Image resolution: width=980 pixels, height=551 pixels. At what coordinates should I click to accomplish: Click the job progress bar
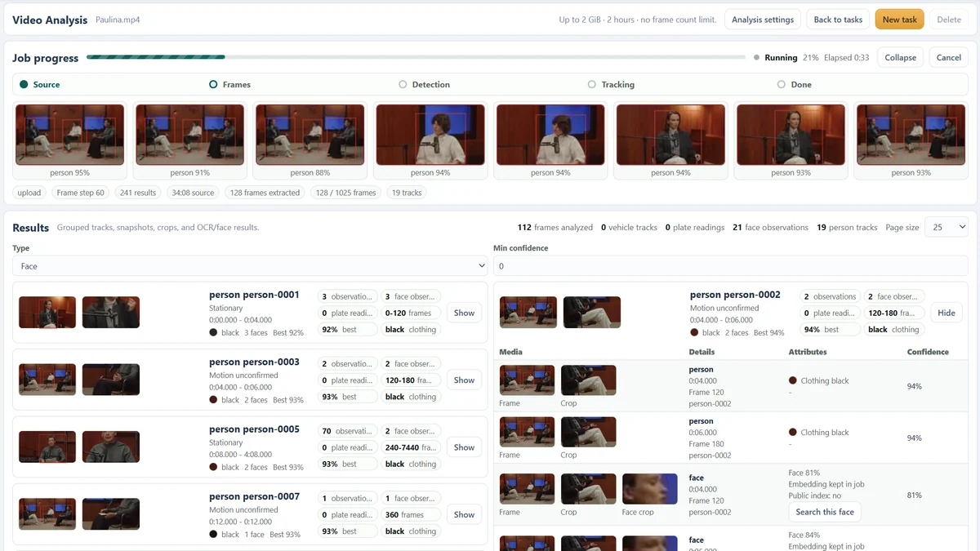(x=416, y=58)
